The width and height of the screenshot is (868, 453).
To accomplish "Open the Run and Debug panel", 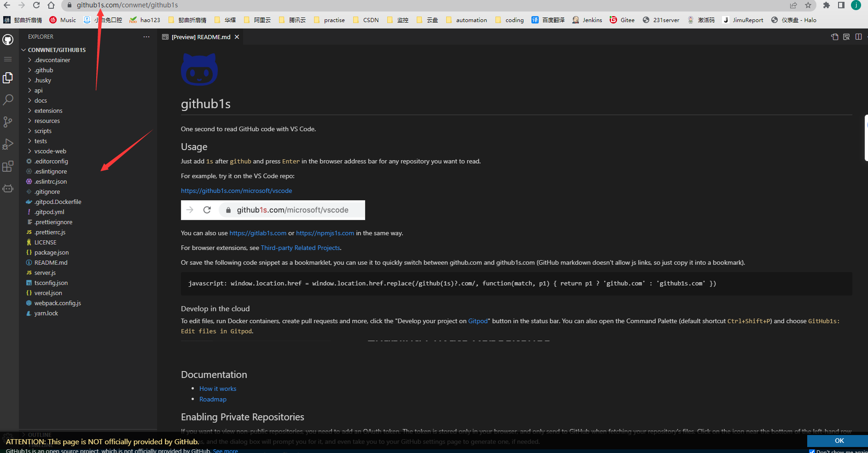I will [x=8, y=144].
